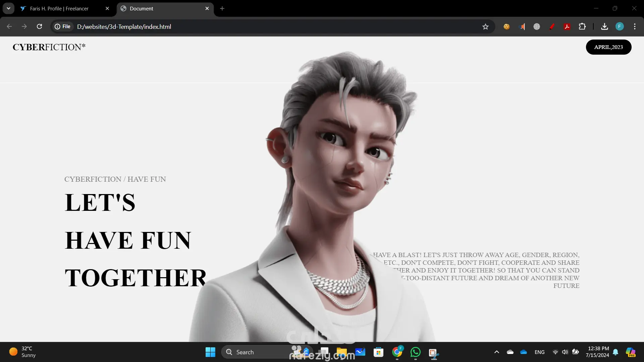Click the CYBERFICTION* logo text
The width and height of the screenshot is (644, 362).
(x=49, y=47)
